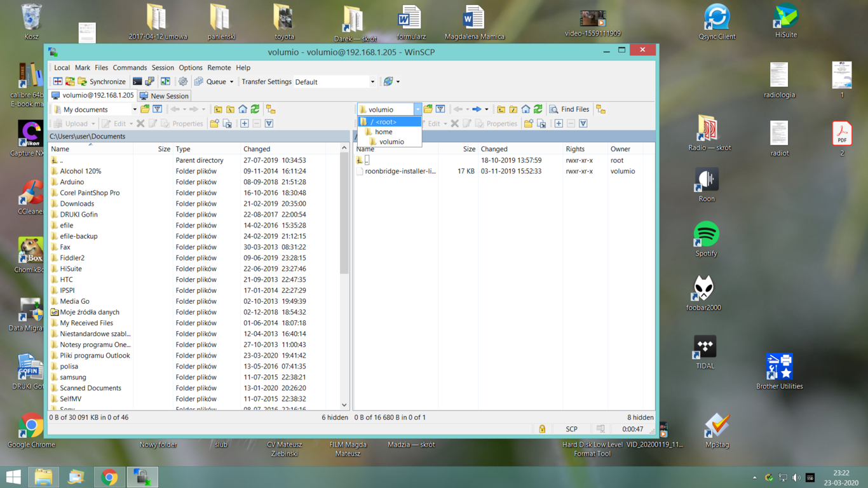
Task: Switch to volumio@192.168.1.205 session tab
Action: pos(93,95)
